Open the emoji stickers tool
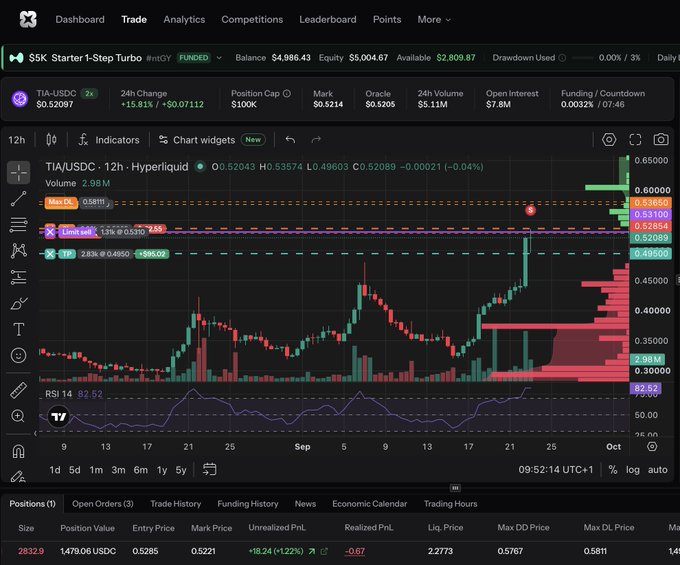The width and height of the screenshot is (680, 565). pyautogui.click(x=18, y=356)
